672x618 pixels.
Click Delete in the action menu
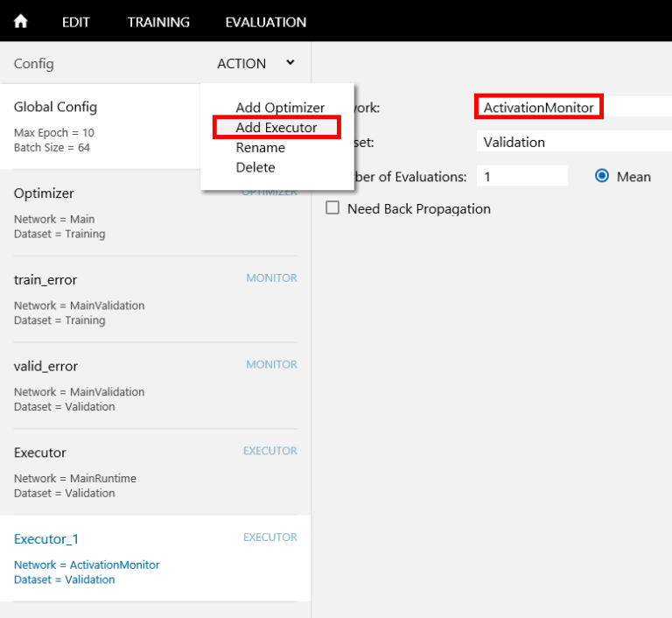click(255, 167)
